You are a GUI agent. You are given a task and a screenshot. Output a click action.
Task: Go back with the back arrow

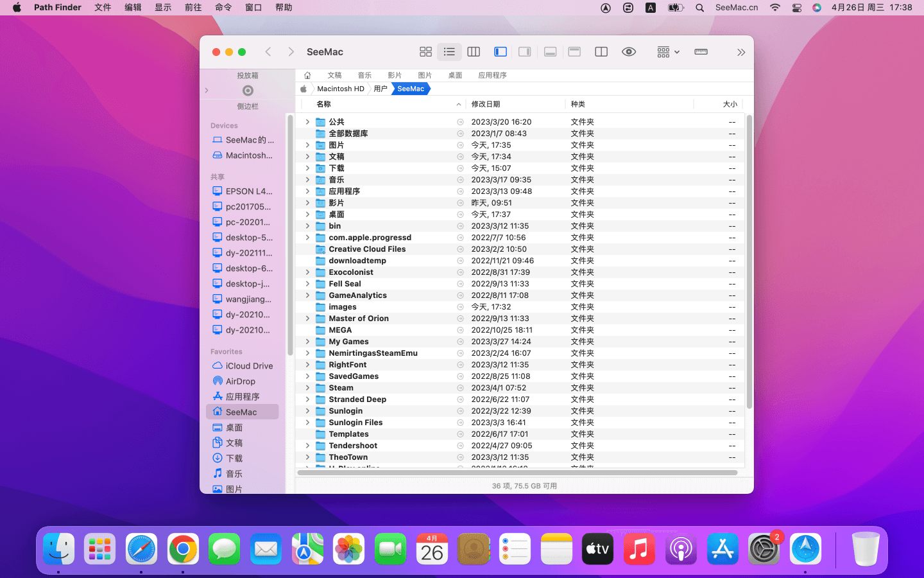point(268,52)
